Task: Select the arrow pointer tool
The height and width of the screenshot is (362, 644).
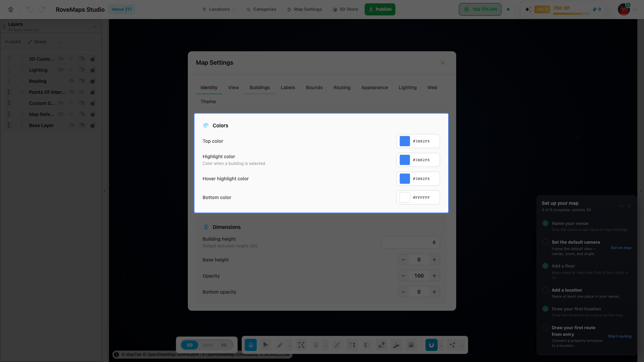Action: pyautogui.click(x=265, y=345)
